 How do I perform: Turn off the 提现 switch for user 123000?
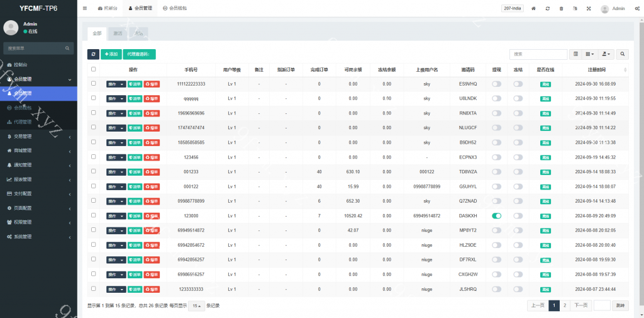[x=497, y=216]
